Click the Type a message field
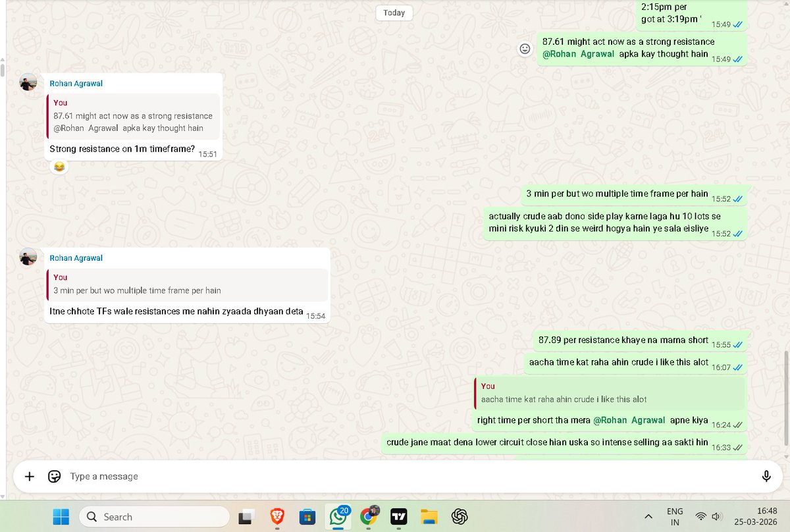 pyautogui.click(x=408, y=476)
